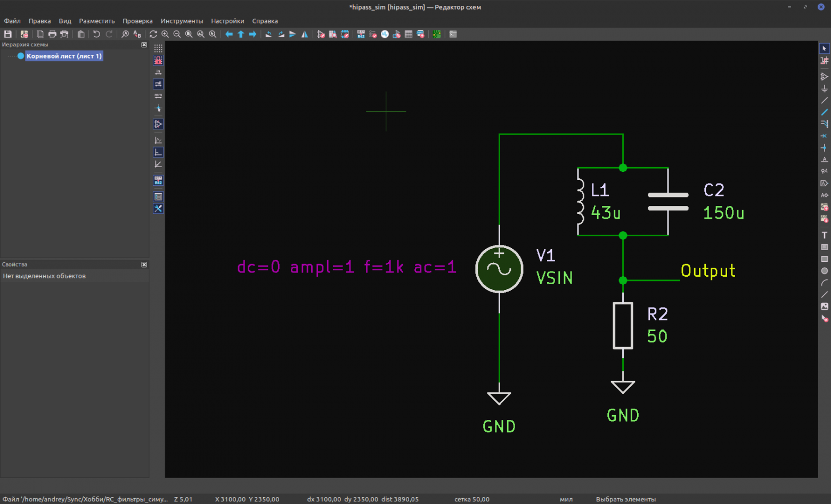The image size is (831, 504).
Task: Toggle grid display in left toolbar
Action: click(x=158, y=48)
